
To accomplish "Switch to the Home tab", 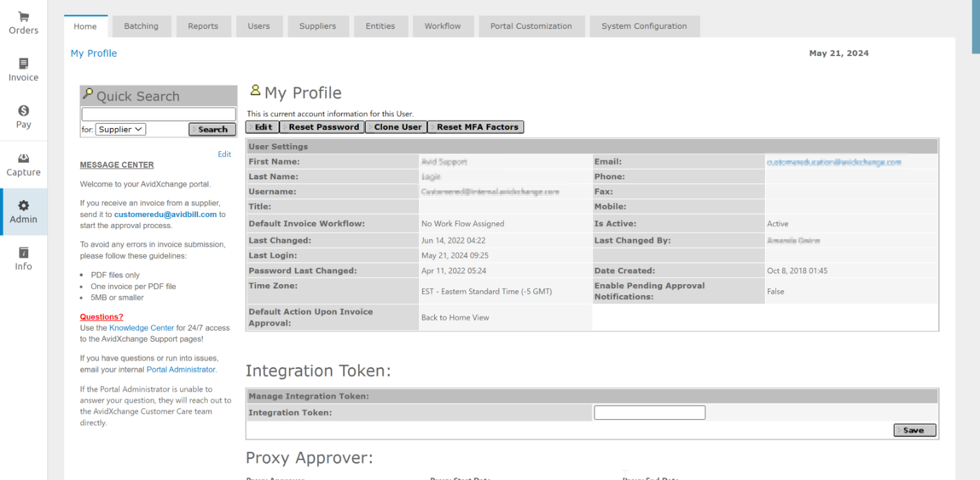I will [x=86, y=26].
